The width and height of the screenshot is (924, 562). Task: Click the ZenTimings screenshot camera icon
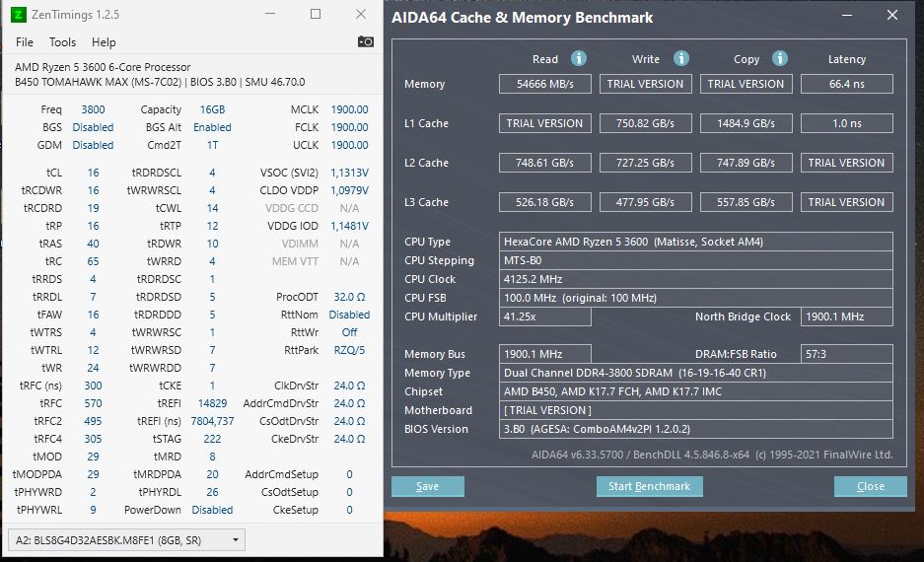[365, 41]
